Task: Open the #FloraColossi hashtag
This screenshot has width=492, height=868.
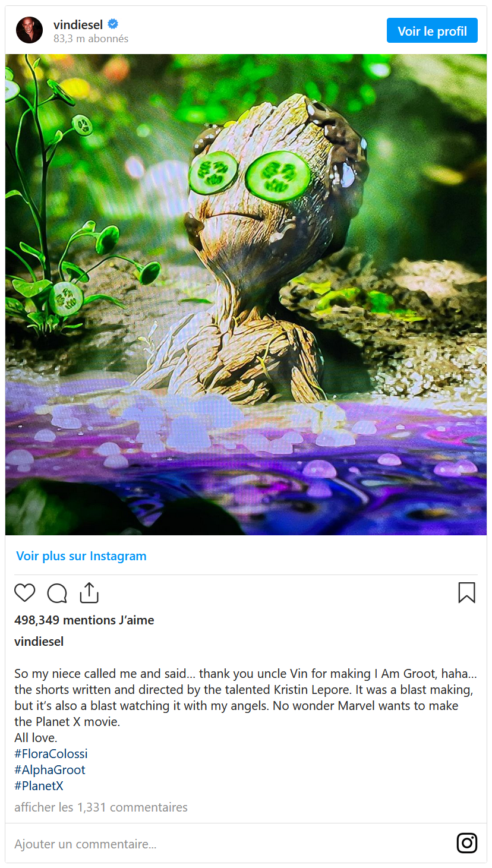Action: (51, 754)
